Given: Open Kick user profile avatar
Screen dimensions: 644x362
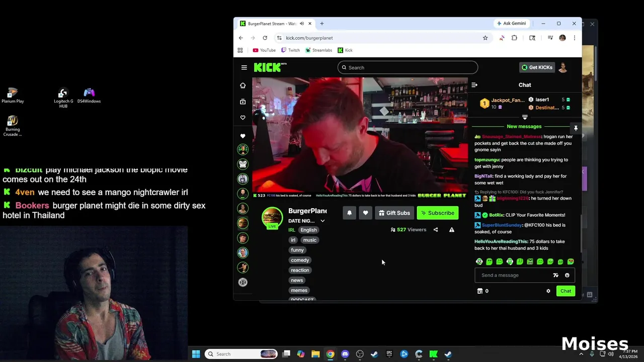Looking at the screenshot, I should (563, 67).
